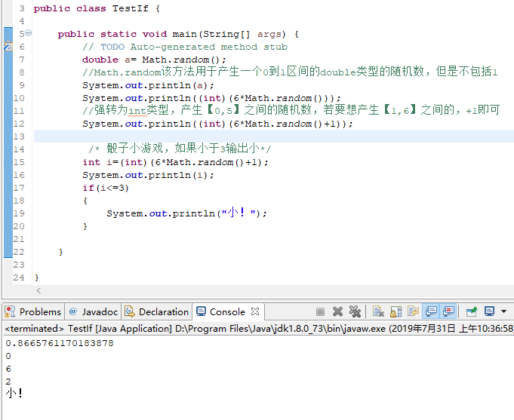Viewport: 514px width, 420px height.
Task: Clear the console output
Action: pos(378,311)
